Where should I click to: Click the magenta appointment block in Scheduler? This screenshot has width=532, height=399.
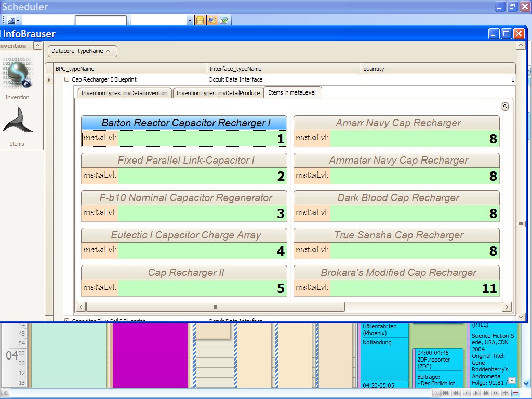[150, 355]
